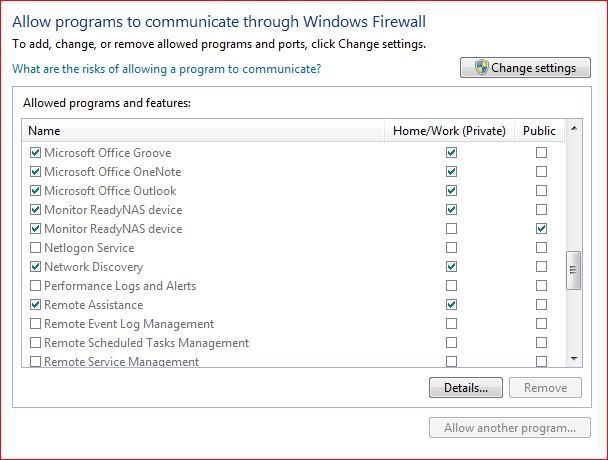
Task: Click the scroll up arrow of the list
Action: pyautogui.click(x=574, y=128)
